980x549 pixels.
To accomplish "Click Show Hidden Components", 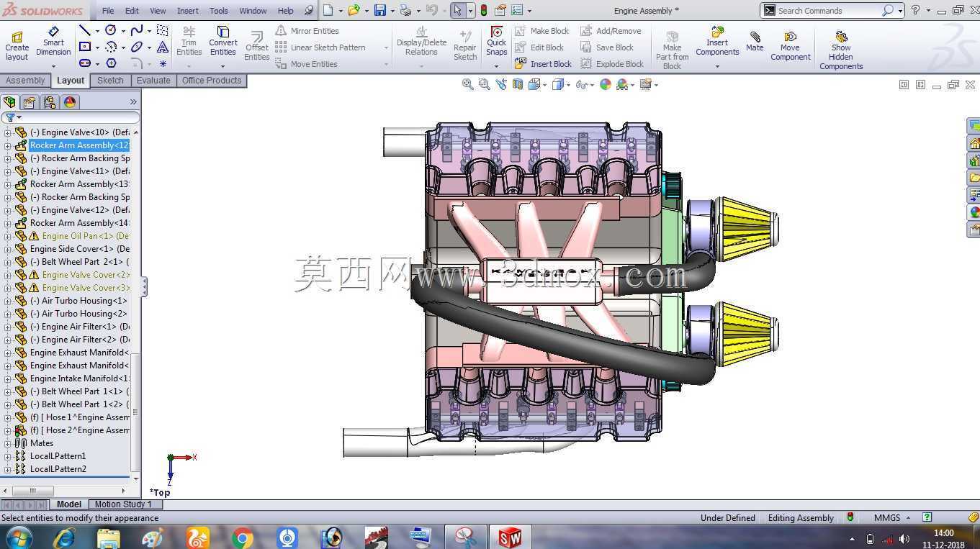I will click(x=841, y=50).
